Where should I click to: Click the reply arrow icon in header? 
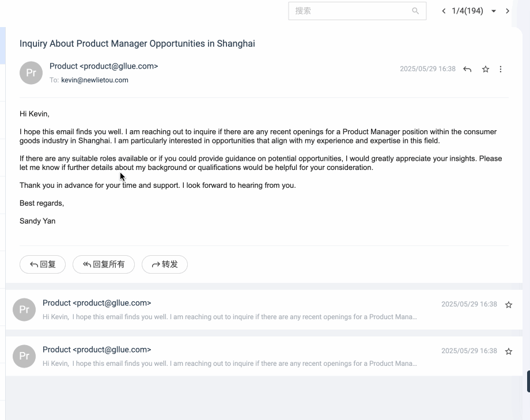pyautogui.click(x=467, y=69)
